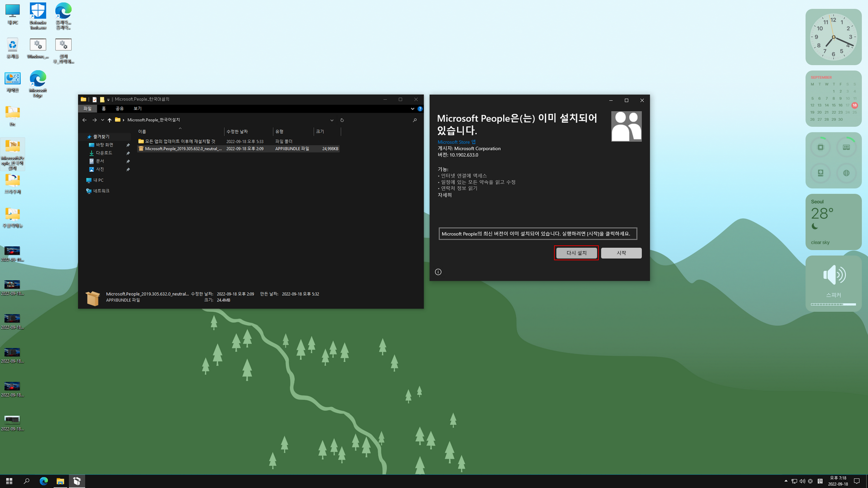Image resolution: width=868 pixels, height=488 pixels.
Task: Switch to the 보기 ribbon tab
Action: click(138, 109)
